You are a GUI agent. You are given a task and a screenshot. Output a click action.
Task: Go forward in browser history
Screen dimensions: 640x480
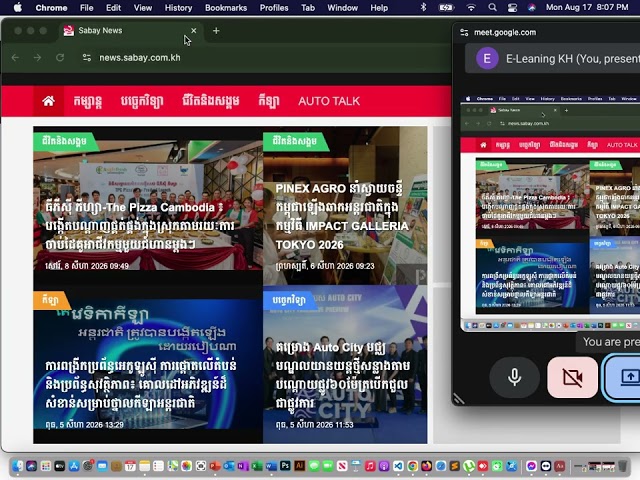[x=38, y=58]
